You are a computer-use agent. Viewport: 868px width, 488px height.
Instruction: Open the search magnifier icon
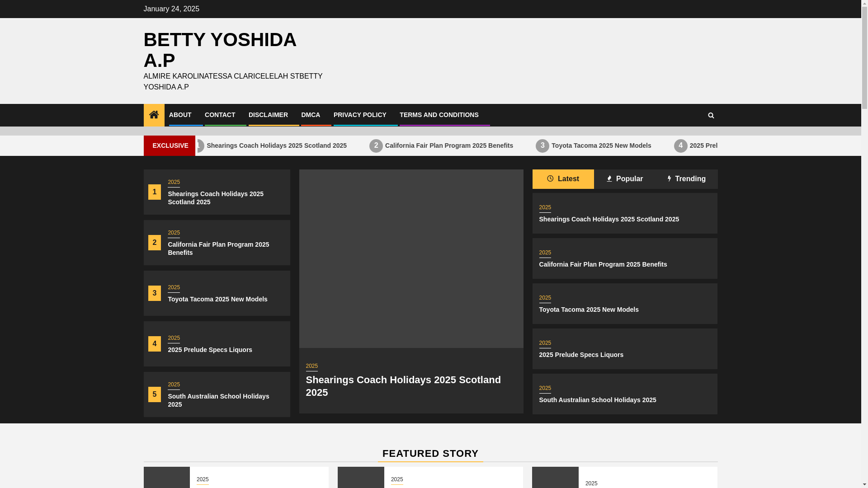711,115
